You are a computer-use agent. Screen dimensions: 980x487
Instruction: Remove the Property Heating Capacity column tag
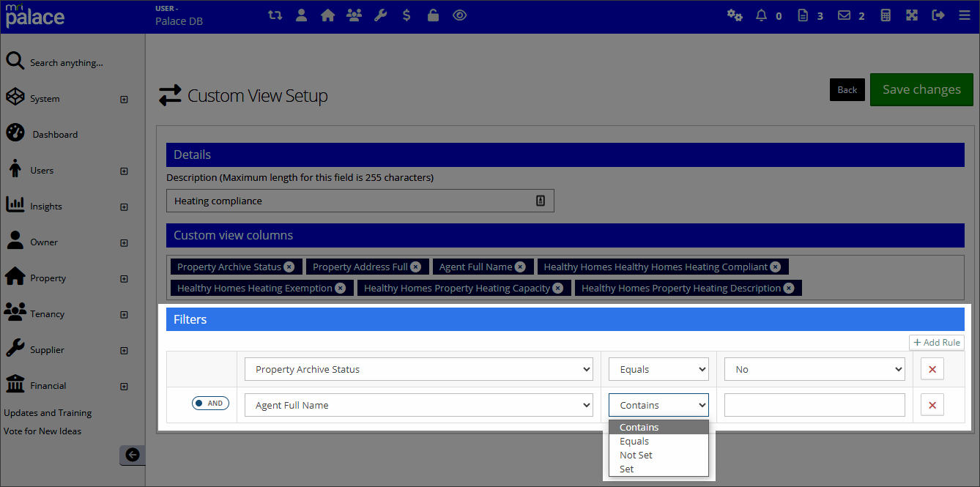558,289
